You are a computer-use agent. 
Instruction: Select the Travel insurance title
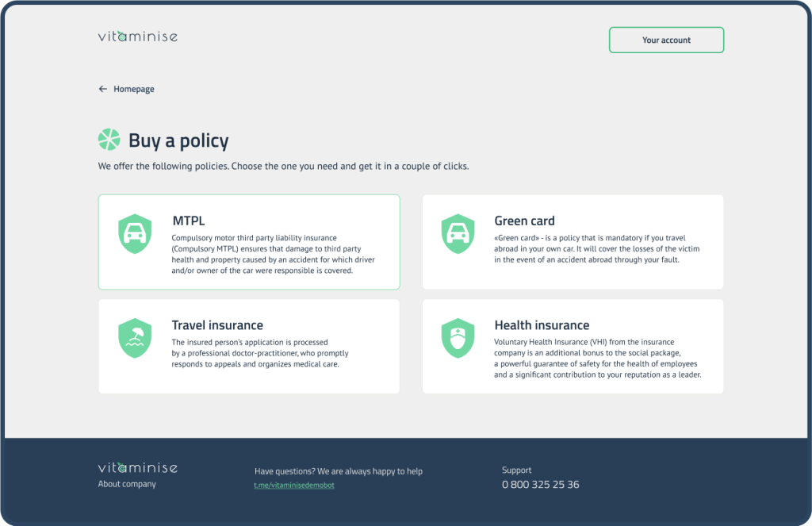pos(217,325)
